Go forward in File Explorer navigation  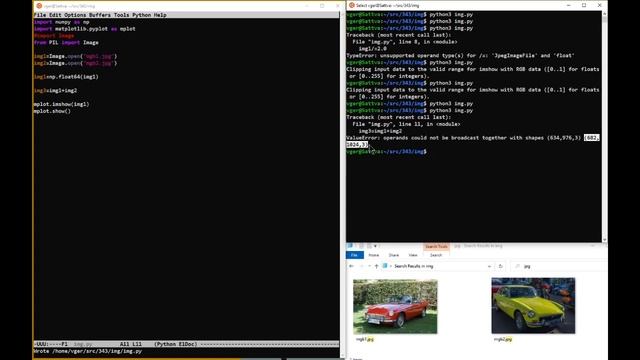tap(361, 266)
